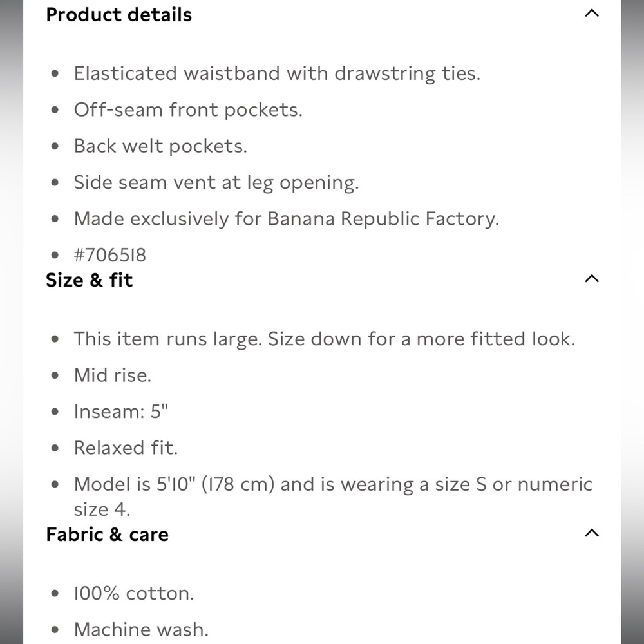Click the Product details heading
The width and height of the screenshot is (644, 644).
[x=118, y=14]
